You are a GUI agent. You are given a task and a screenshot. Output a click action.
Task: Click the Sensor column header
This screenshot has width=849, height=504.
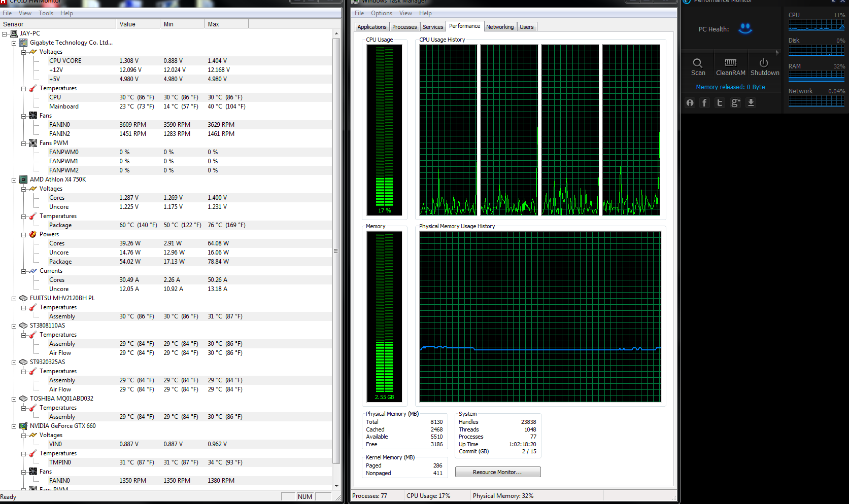coord(58,24)
